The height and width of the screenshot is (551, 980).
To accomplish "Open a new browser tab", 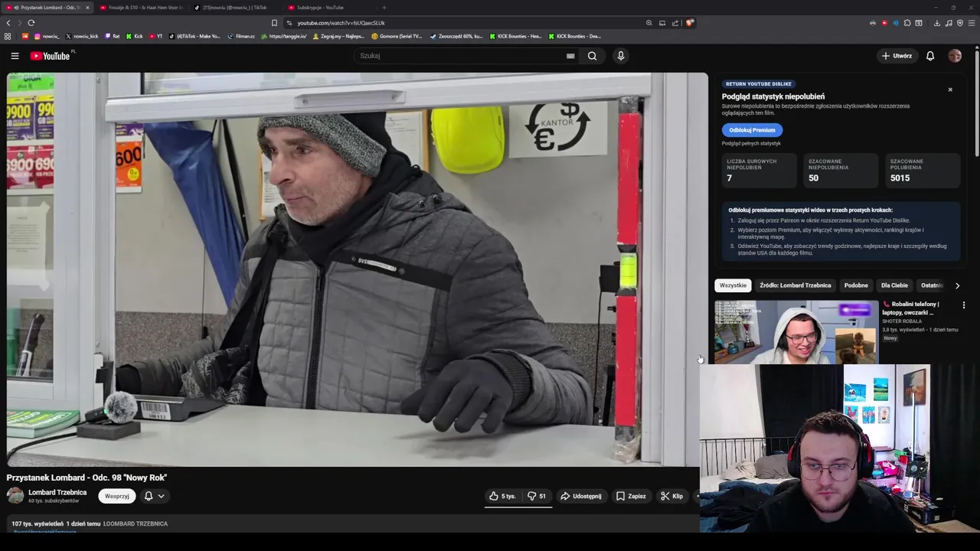I will pos(384,8).
